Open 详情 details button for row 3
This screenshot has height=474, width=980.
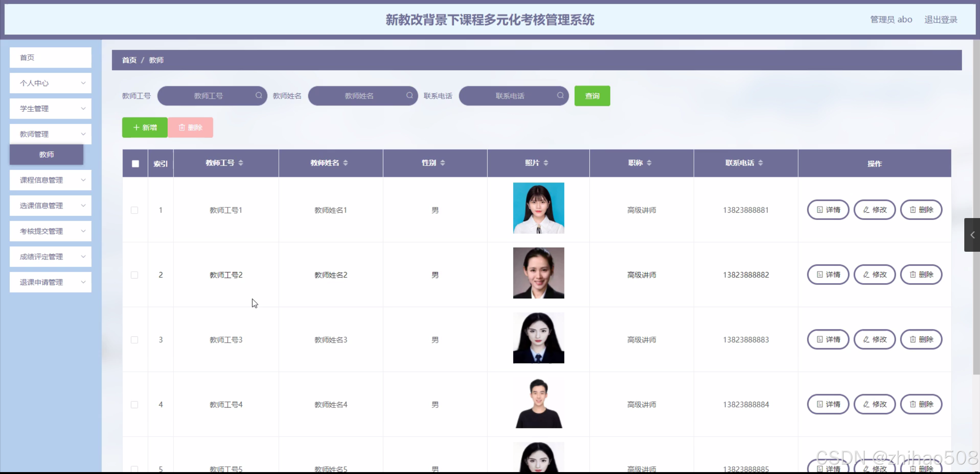pyautogui.click(x=828, y=339)
